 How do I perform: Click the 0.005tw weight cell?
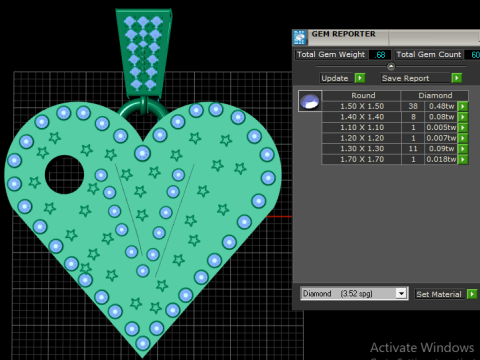click(441, 128)
